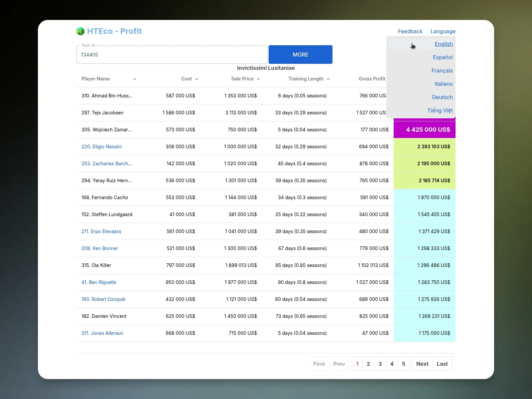
Task: Click the Training Length sort arrow
Action: [328, 79]
